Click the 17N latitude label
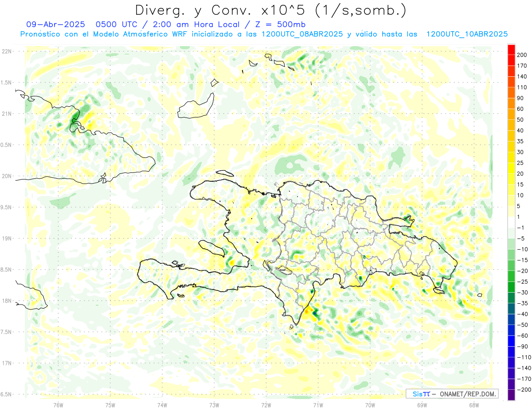Image resolution: width=532 pixels, height=411 pixels. (6, 363)
